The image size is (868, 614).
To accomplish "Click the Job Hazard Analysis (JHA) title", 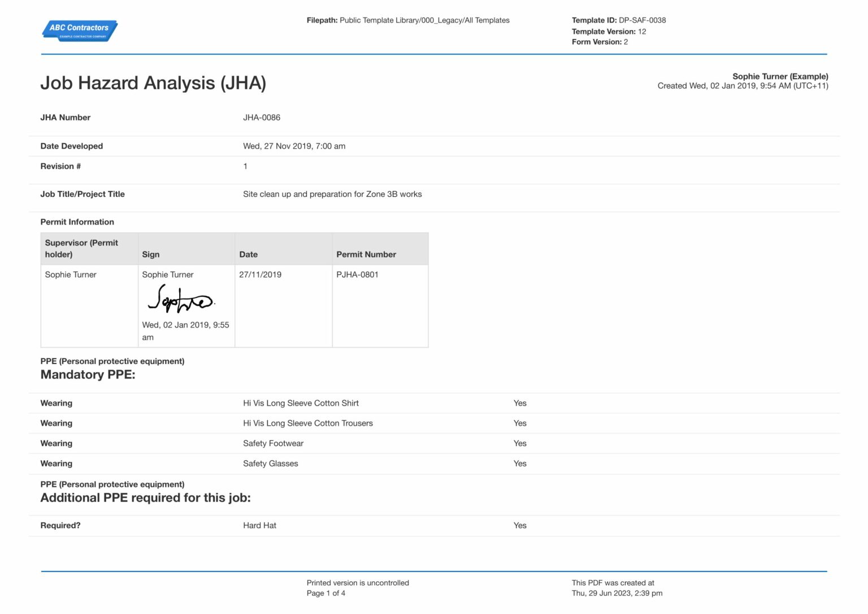I will pos(153,83).
